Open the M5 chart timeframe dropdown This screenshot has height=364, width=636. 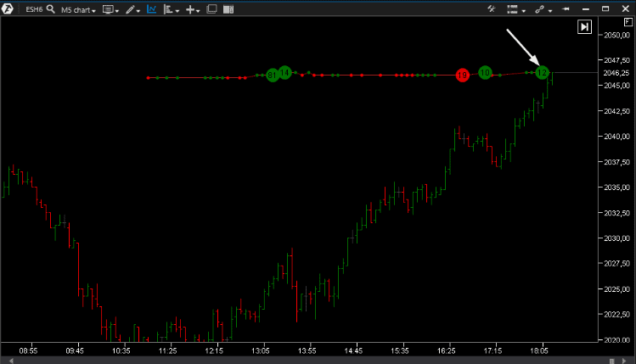[78, 9]
